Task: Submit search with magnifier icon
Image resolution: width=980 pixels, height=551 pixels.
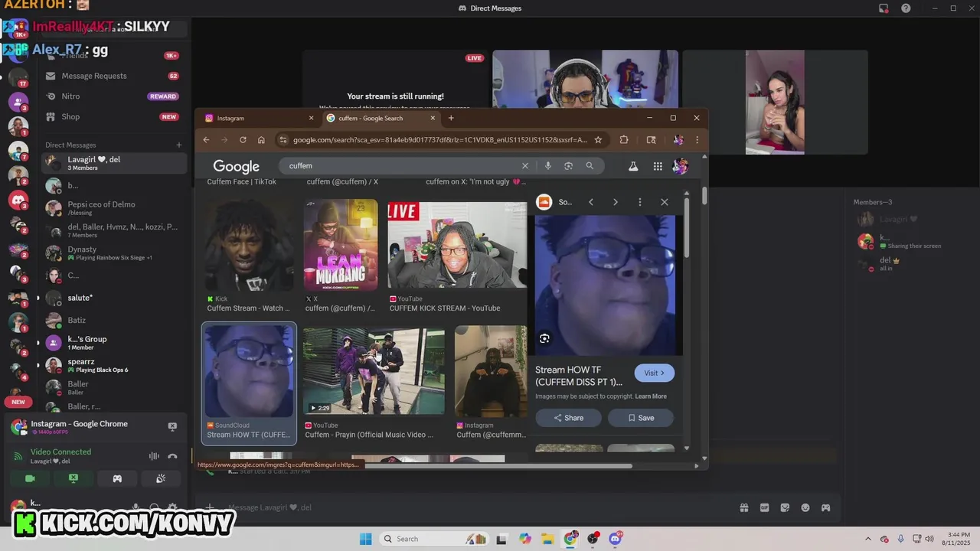Action: [590, 166]
